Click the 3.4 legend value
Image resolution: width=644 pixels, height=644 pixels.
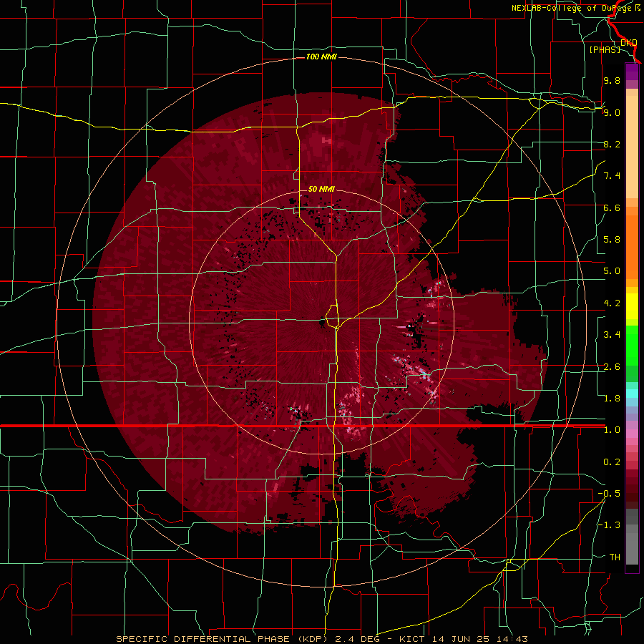tap(612, 334)
